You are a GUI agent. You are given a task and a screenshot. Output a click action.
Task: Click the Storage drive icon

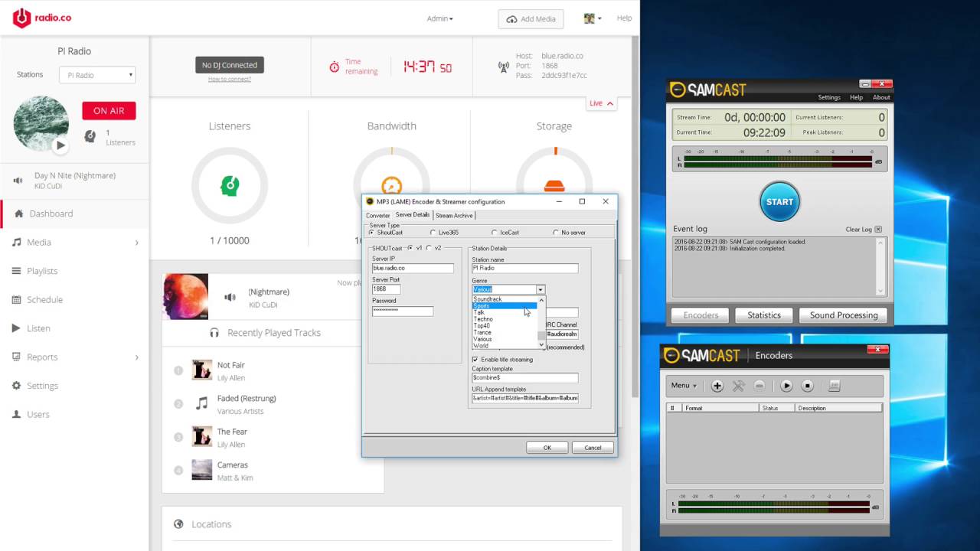554,185
